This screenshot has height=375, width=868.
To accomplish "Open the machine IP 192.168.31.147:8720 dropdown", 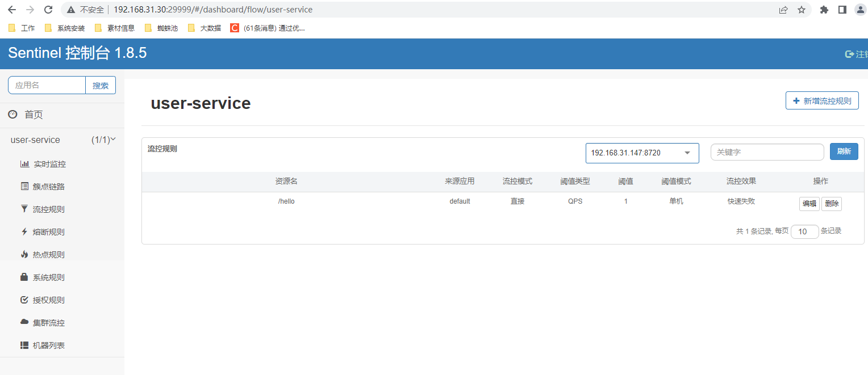I will (x=642, y=153).
